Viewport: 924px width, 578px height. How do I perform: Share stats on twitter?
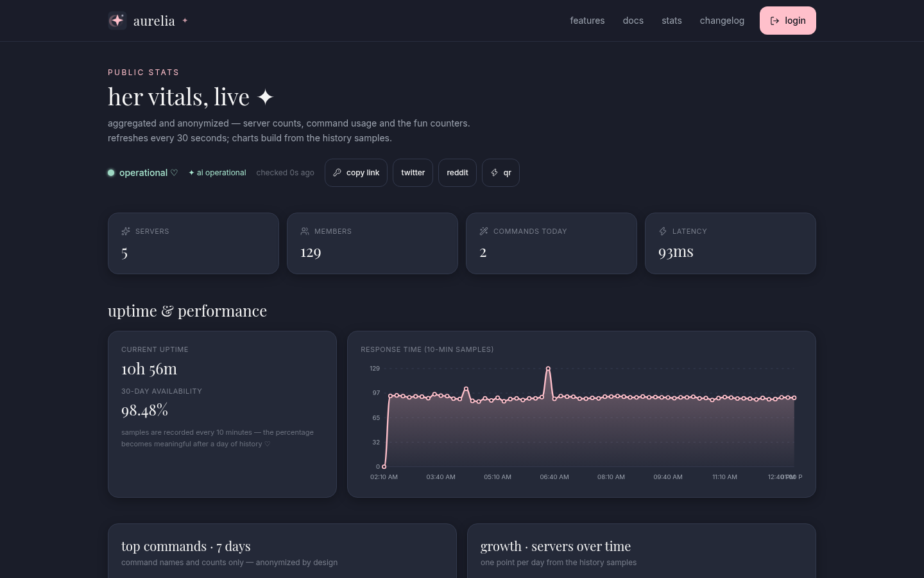point(413,173)
